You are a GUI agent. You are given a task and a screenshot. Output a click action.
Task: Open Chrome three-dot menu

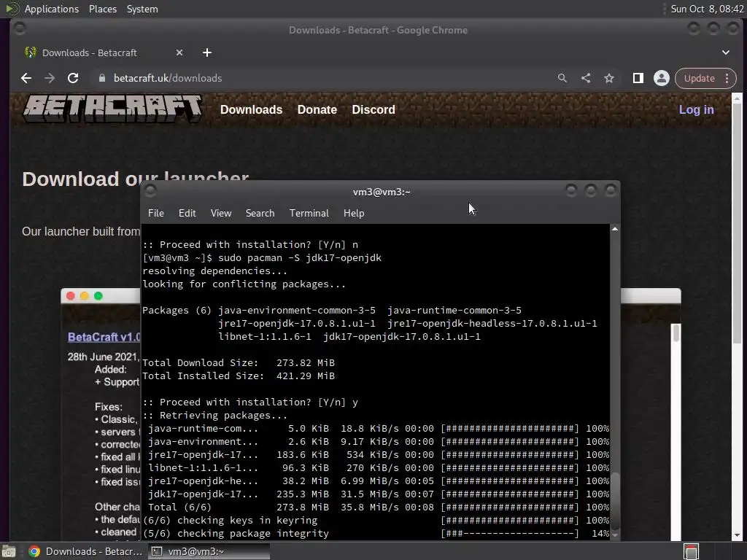point(727,78)
